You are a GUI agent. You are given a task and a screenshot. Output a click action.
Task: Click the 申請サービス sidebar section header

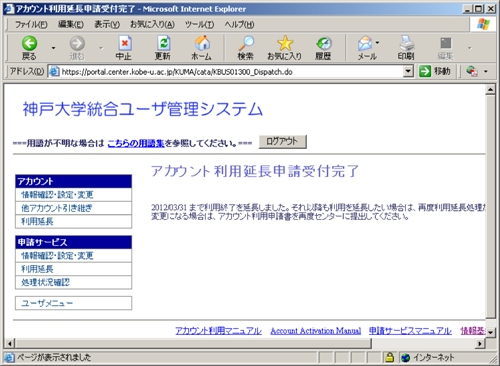[73, 242]
